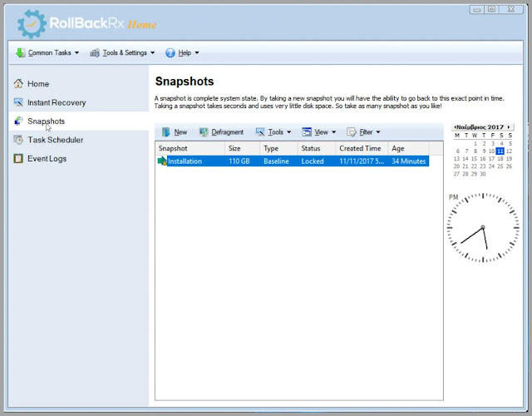Close the RollBack Rx window
Viewport: 532px width, 416px height.
pyautogui.click(x=511, y=9)
